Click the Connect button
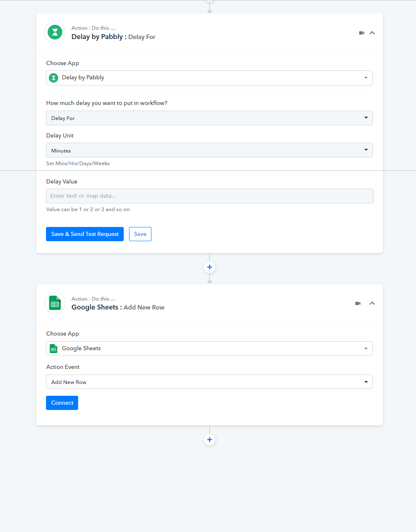The height and width of the screenshot is (532, 416). tap(62, 403)
